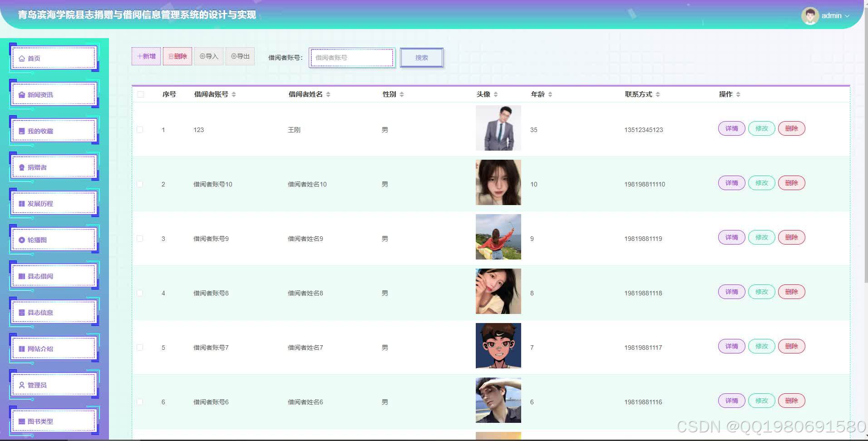Open 图书类型 in the sidebar
Viewport: 868px width, 441px height.
click(x=54, y=421)
